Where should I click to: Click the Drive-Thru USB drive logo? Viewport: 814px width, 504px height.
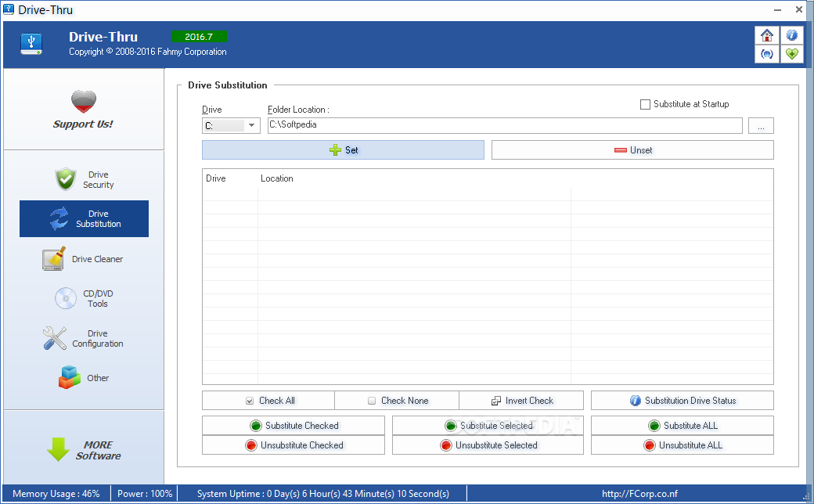point(31,44)
